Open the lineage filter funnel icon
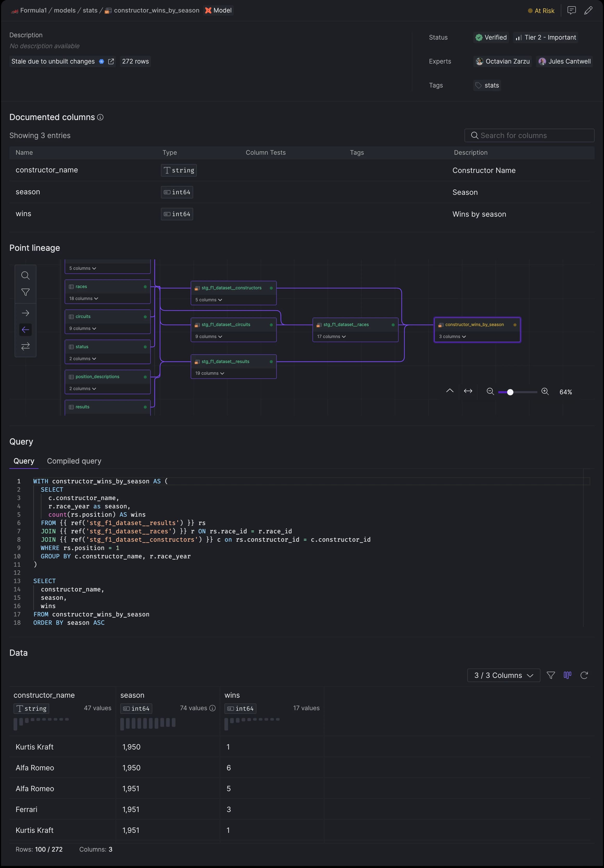The height and width of the screenshot is (868, 604). click(x=25, y=292)
